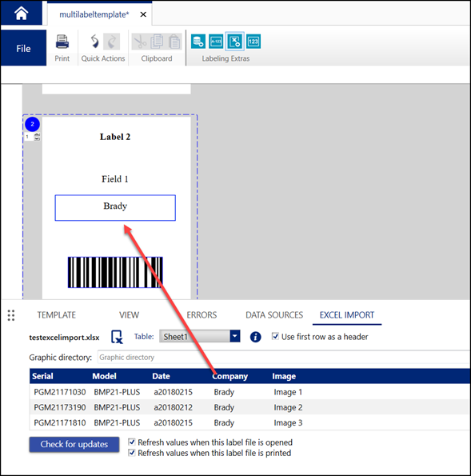The height and width of the screenshot is (476, 471).
Task: Click the Model column header
Action: [x=104, y=376]
